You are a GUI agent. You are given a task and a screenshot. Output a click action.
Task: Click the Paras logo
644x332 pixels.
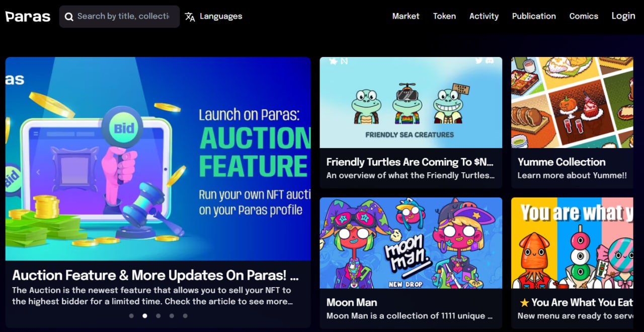(28, 17)
